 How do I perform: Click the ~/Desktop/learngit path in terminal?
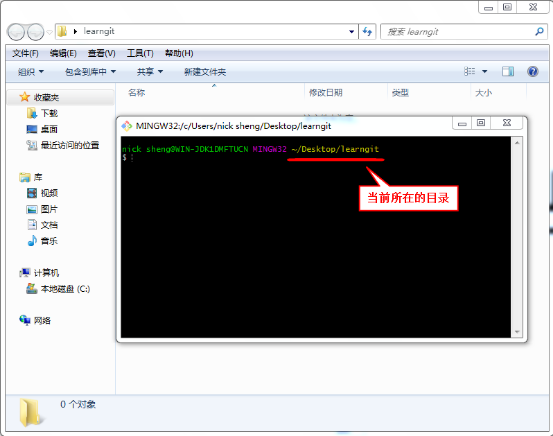[335, 149]
